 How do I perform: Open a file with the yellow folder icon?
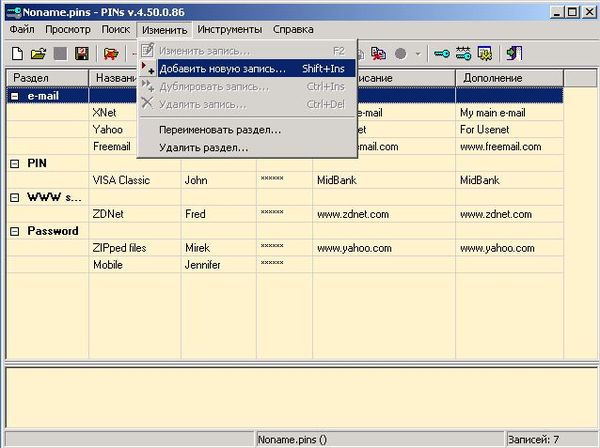point(38,54)
